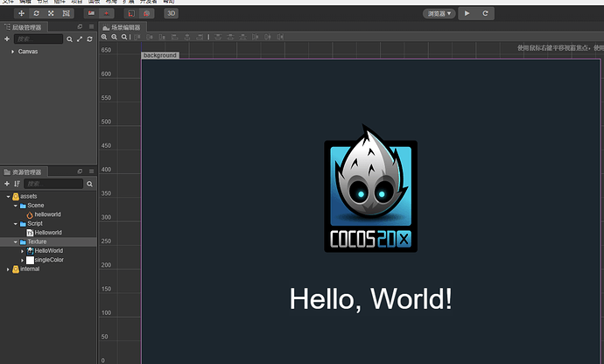Expand the internal assets folder
Image resolution: width=604 pixels, height=364 pixels.
click(8, 269)
